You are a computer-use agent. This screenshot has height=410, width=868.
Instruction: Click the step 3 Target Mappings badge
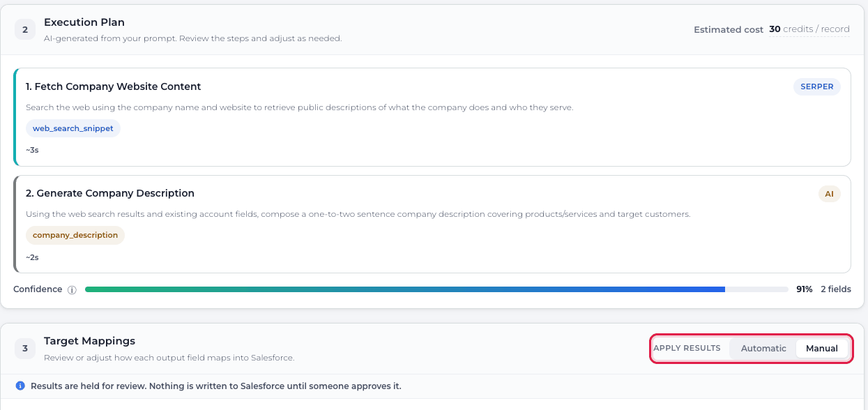click(x=25, y=348)
